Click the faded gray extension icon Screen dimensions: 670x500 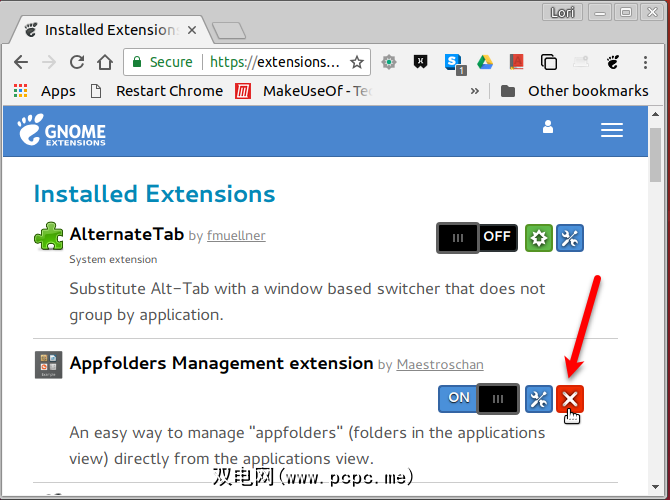pyautogui.click(x=581, y=62)
